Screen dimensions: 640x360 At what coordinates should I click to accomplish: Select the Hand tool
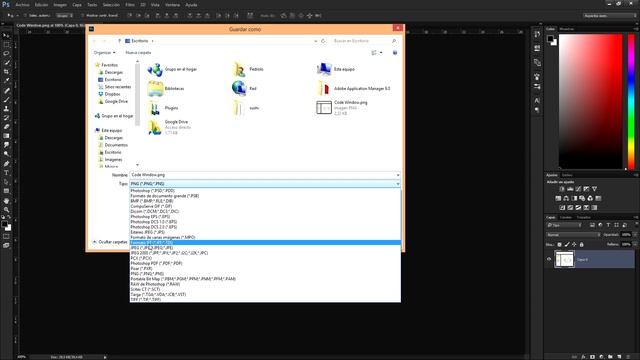point(6,201)
